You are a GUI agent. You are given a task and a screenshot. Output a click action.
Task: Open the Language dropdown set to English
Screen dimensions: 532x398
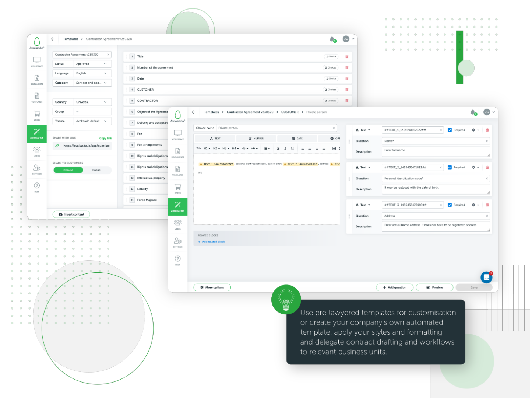click(x=92, y=73)
